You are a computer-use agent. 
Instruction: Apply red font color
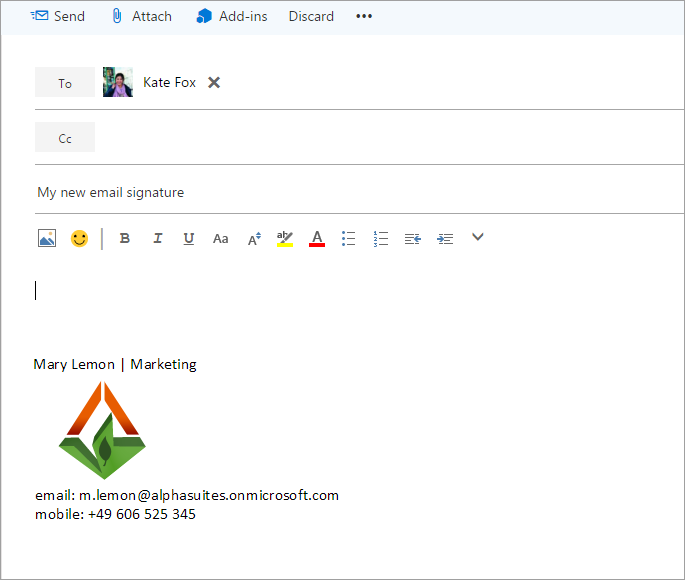click(x=317, y=238)
